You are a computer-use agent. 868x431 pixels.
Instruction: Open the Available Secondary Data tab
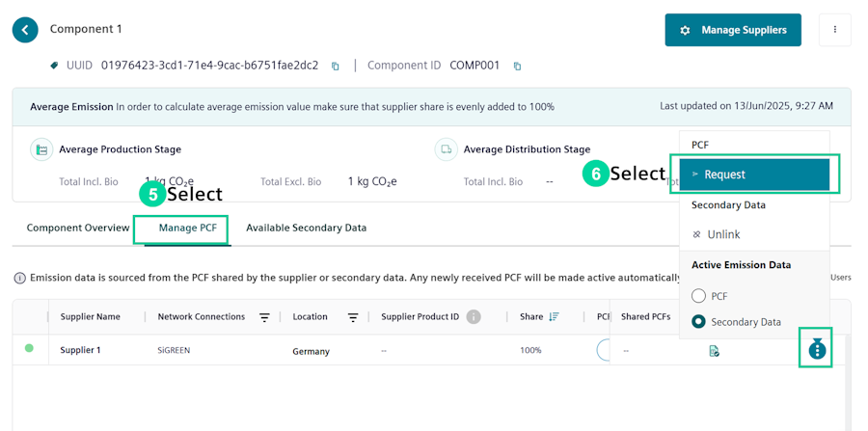[306, 229]
